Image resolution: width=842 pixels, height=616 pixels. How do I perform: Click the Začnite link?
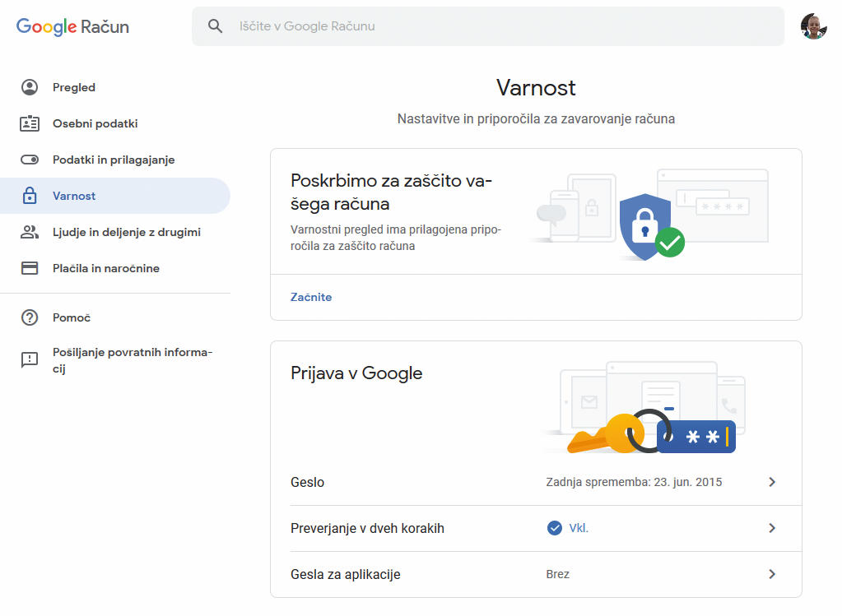click(x=311, y=297)
